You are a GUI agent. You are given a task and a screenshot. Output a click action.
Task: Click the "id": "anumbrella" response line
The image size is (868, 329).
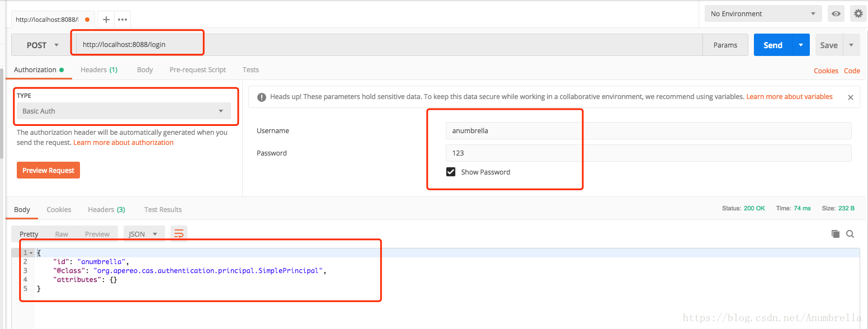click(92, 262)
